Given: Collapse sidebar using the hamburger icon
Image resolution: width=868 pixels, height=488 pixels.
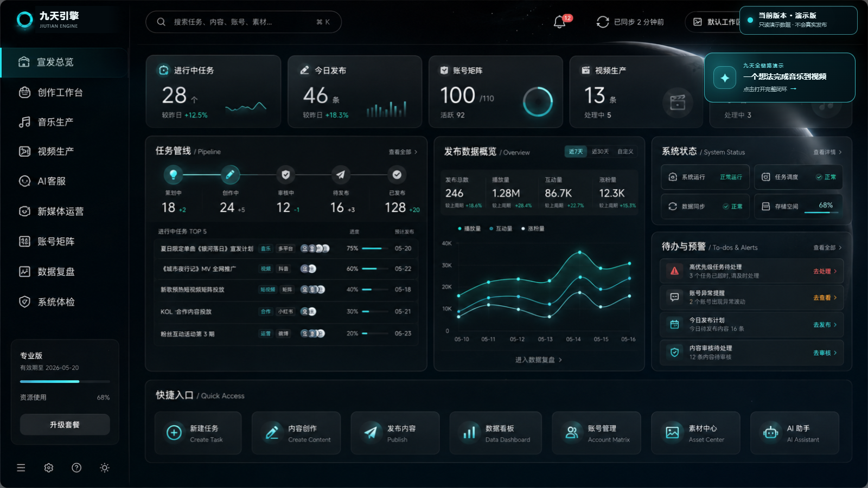Looking at the screenshot, I should tap(21, 467).
